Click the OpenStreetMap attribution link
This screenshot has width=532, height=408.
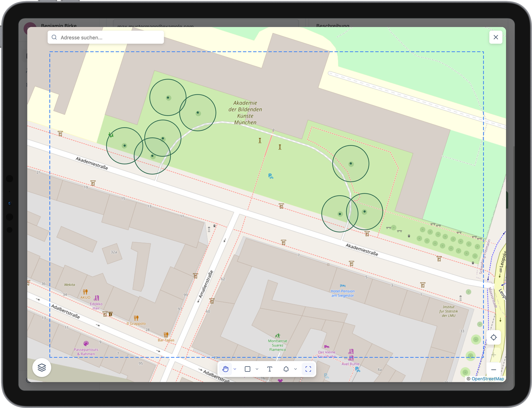tap(488, 379)
